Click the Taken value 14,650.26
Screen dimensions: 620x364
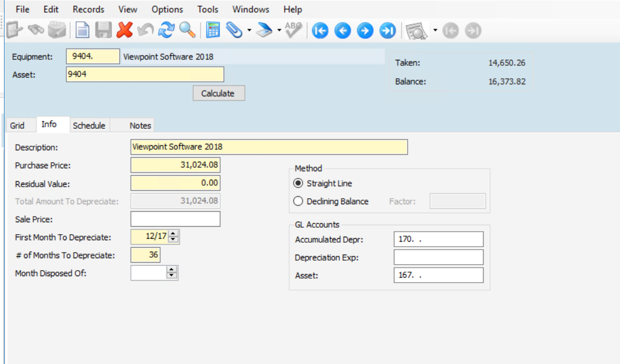tap(507, 63)
